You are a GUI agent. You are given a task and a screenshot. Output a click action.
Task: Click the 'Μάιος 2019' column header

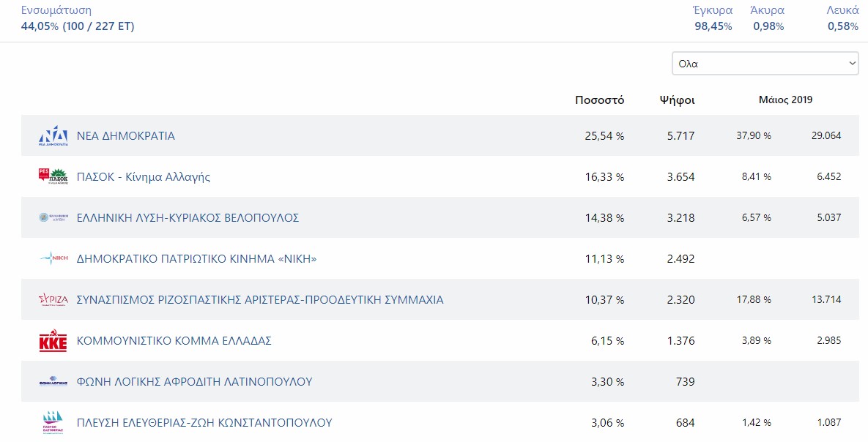[x=785, y=100]
